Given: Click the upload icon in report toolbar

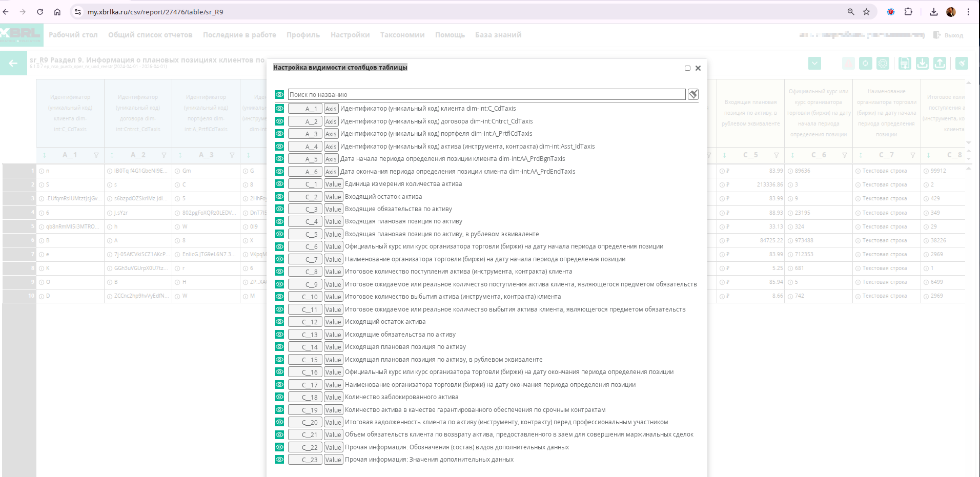Looking at the screenshot, I should 940,63.
